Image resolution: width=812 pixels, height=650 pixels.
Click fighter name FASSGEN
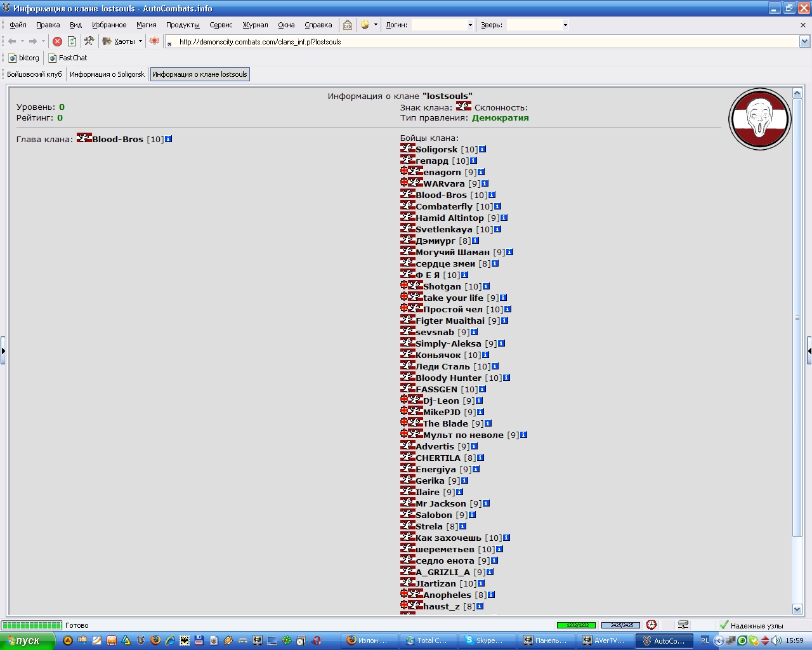point(436,389)
